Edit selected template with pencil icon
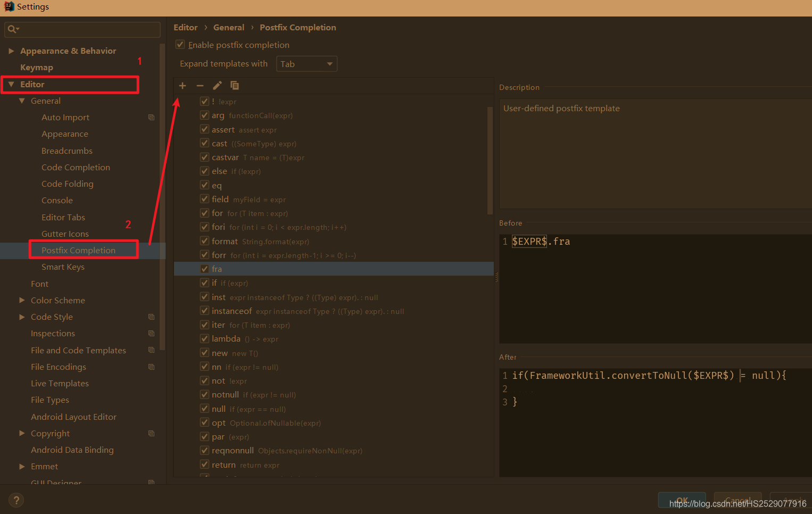This screenshot has height=514, width=812. coord(217,86)
